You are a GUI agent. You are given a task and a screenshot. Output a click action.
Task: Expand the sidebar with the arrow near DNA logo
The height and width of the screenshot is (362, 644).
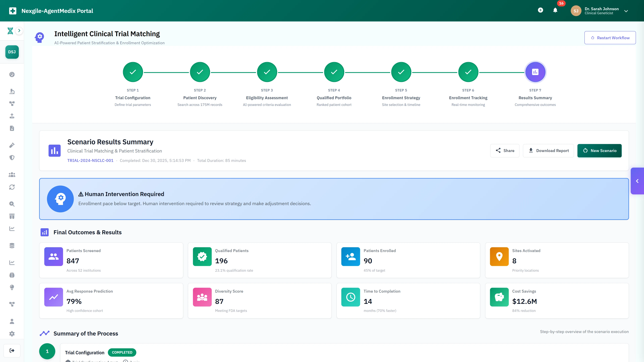pos(19,30)
